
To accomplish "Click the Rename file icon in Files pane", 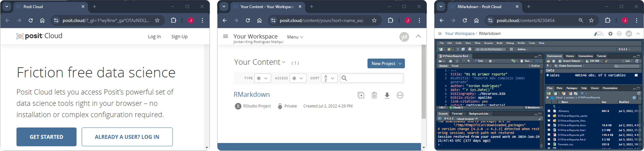I will pyautogui.click(x=576, y=93).
